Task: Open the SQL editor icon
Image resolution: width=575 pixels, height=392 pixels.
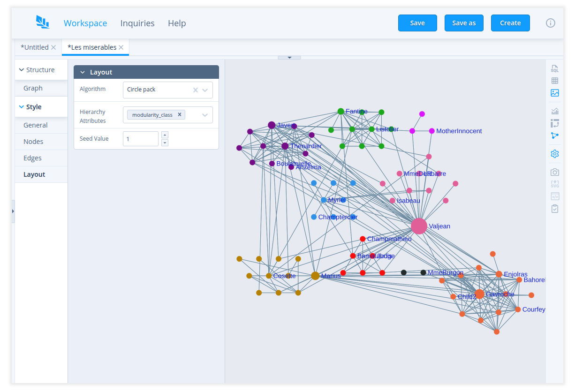Action: [555, 68]
